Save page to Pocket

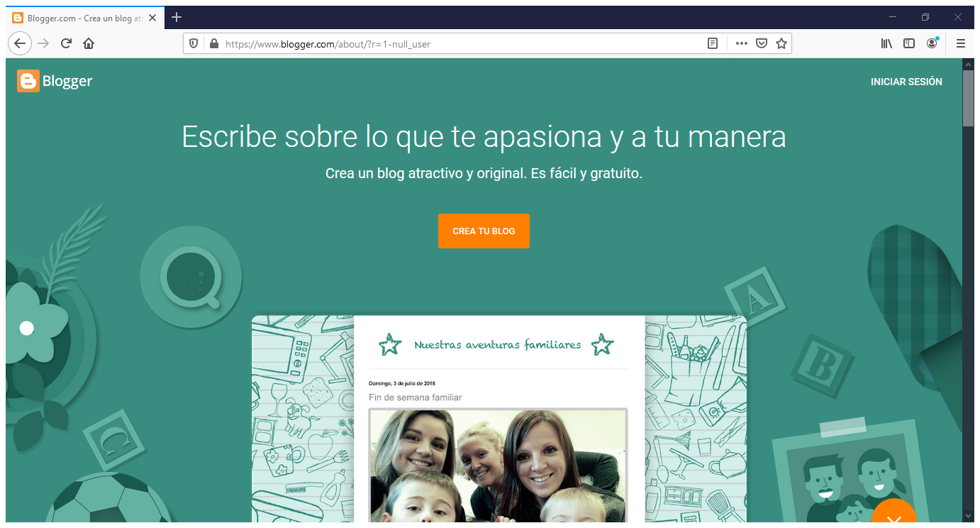761,43
